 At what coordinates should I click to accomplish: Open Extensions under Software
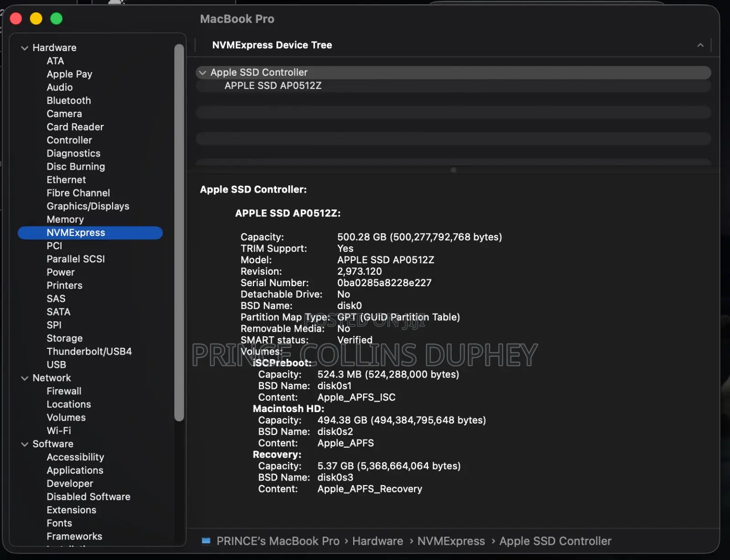tap(71, 511)
